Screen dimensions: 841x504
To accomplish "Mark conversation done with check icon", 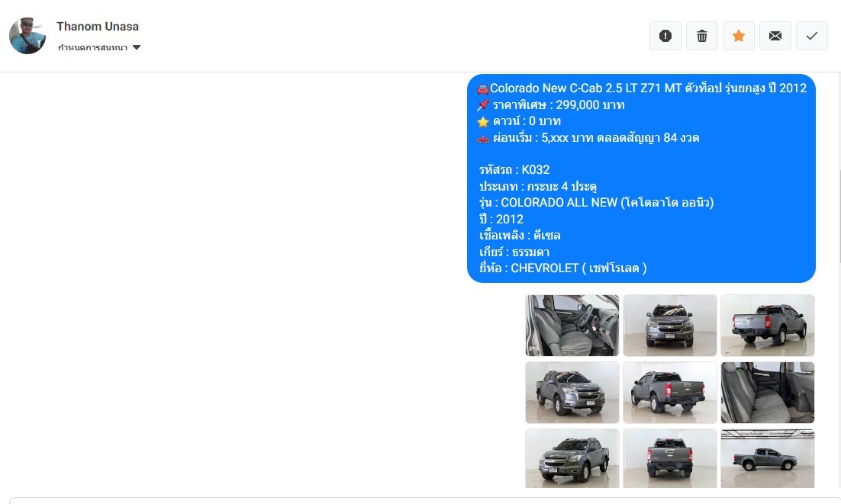I will (811, 36).
